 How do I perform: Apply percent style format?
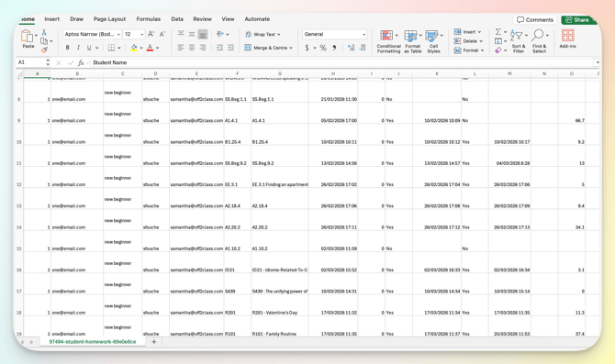pyautogui.click(x=323, y=48)
